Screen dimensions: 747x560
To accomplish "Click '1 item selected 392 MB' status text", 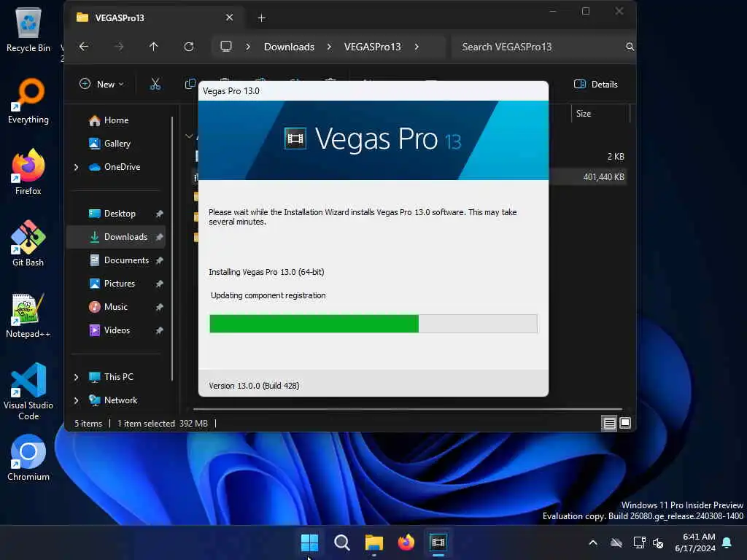I will pos(163,424).
